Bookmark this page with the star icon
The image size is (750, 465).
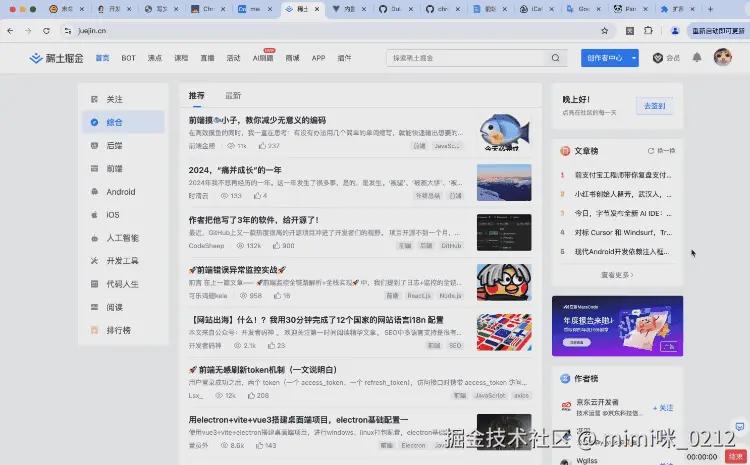[x=605, y=31]
